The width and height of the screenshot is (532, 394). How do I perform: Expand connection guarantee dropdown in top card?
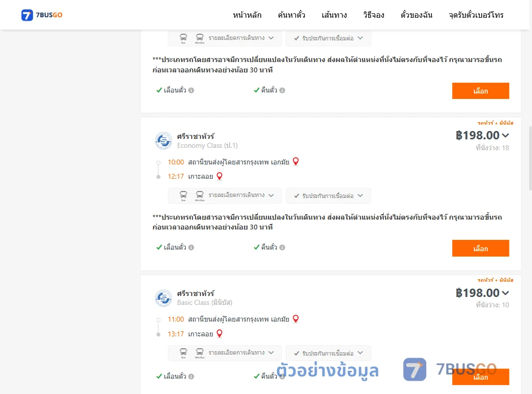tap(328, 38)
